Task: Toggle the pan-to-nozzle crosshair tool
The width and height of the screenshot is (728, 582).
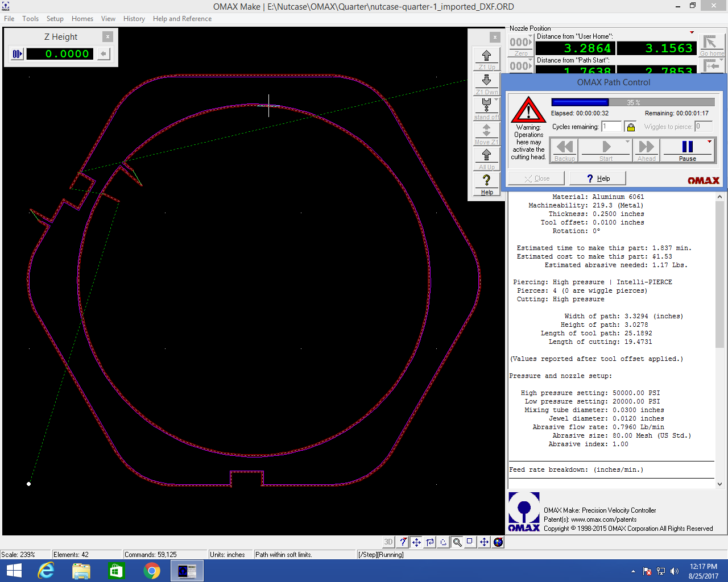Action: (416, 542)
